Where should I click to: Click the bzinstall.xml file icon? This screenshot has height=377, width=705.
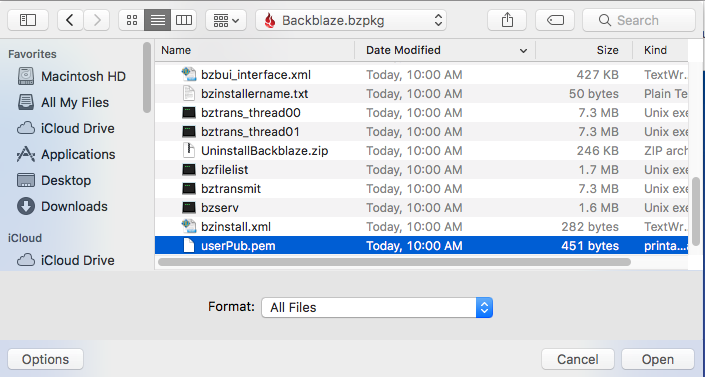(189, 227)
